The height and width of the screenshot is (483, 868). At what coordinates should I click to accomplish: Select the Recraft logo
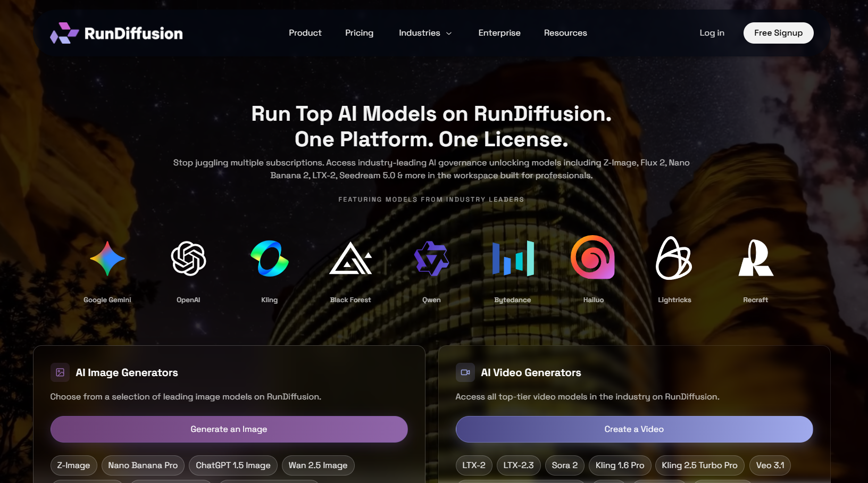[x=756, y=258]
